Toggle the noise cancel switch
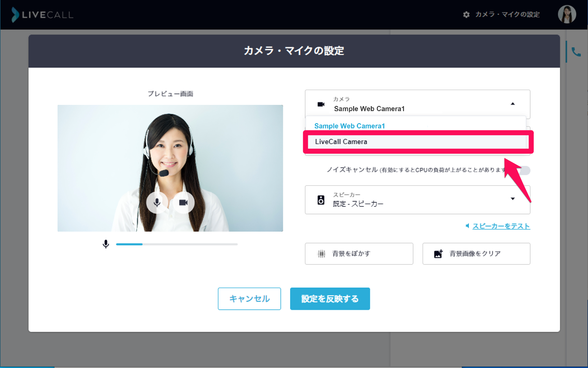Image resolution: width=588 pixels, height=368 pixels. [x=523, y=170]
